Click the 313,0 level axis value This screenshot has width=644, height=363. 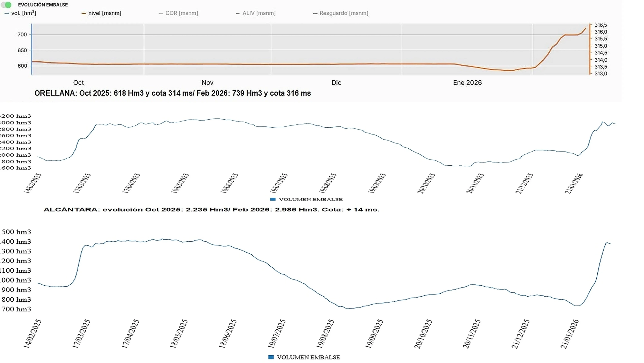tap(601, 74)
